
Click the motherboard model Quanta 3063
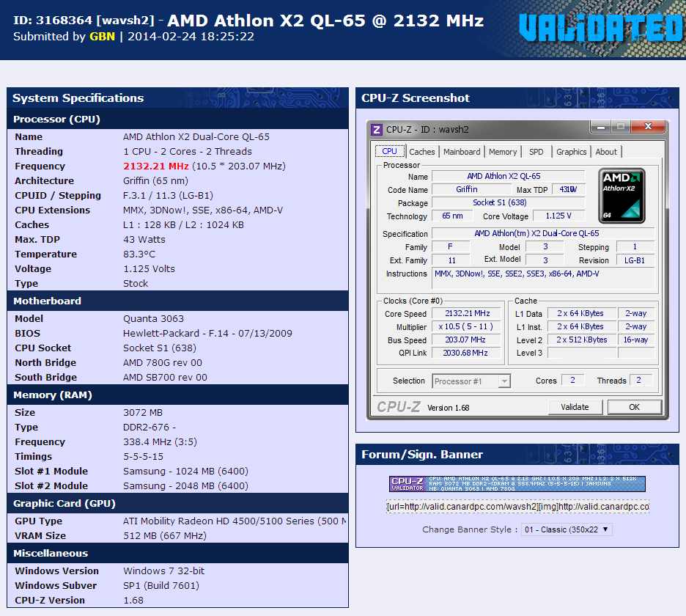(x=153, y=319)
